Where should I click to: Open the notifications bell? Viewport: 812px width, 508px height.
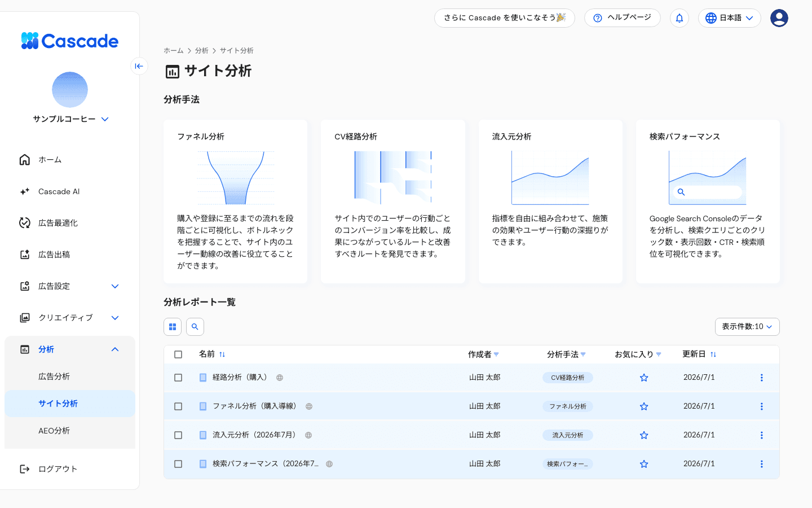click(679, 18)
